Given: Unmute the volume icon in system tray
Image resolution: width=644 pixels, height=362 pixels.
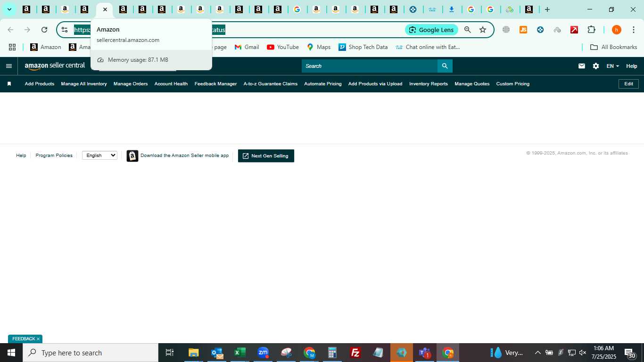Looking at the screenshot, I should coord(583,353).
